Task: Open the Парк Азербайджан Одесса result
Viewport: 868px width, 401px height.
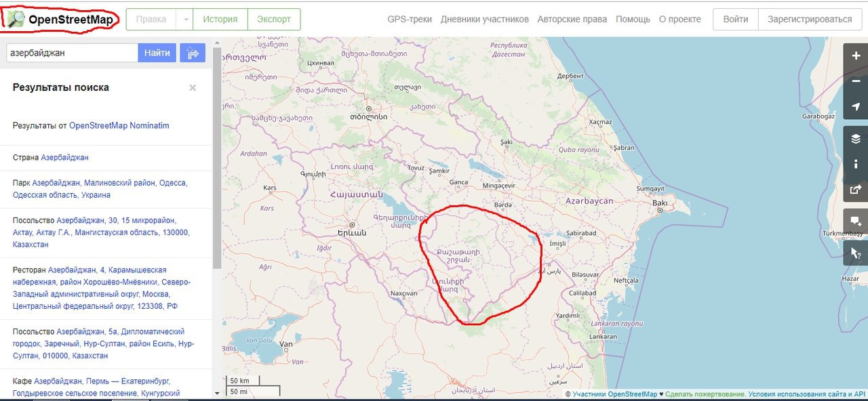Action: [x=100, y=189]
